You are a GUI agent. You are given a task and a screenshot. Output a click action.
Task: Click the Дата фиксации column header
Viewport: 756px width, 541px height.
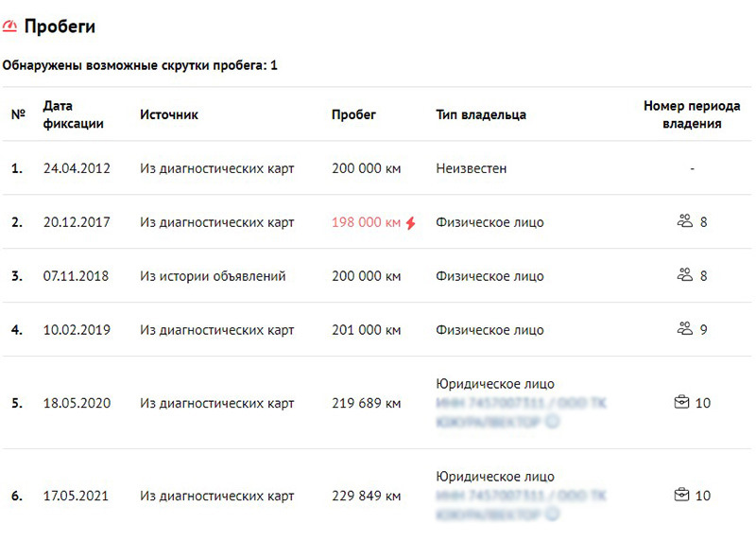tap(73, 114)
